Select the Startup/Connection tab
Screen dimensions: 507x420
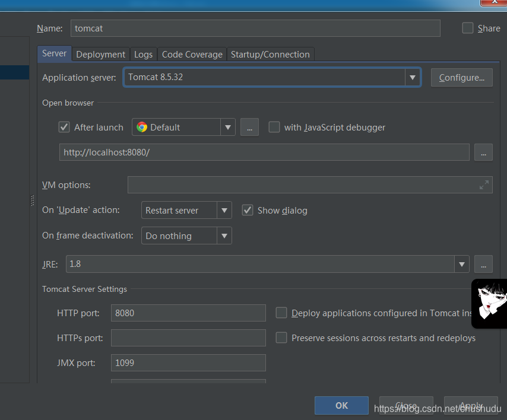point(270,54)
